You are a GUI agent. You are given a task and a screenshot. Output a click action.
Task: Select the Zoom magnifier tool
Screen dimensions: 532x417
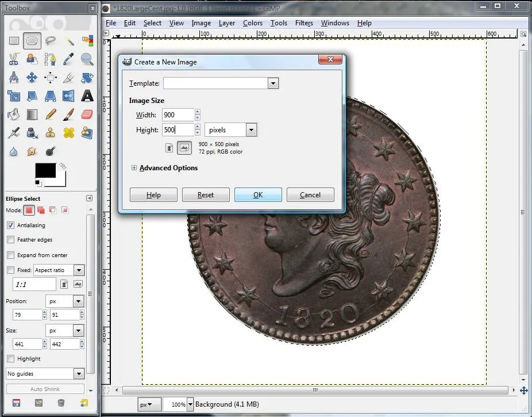point(87,59)
